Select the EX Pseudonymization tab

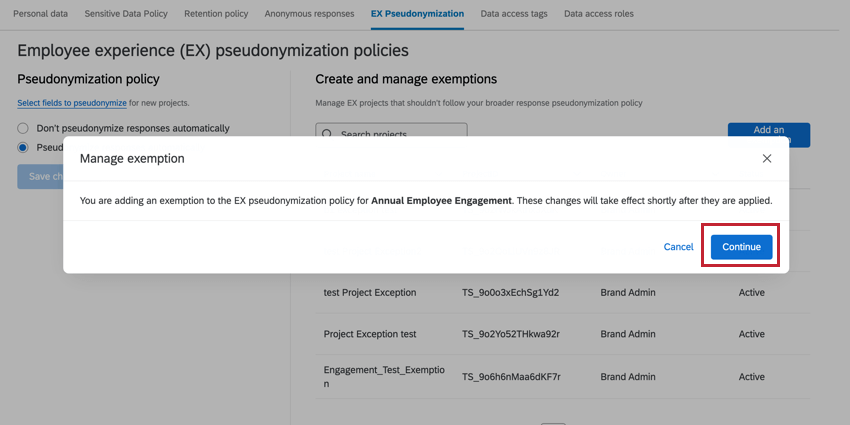pos(417,14)
